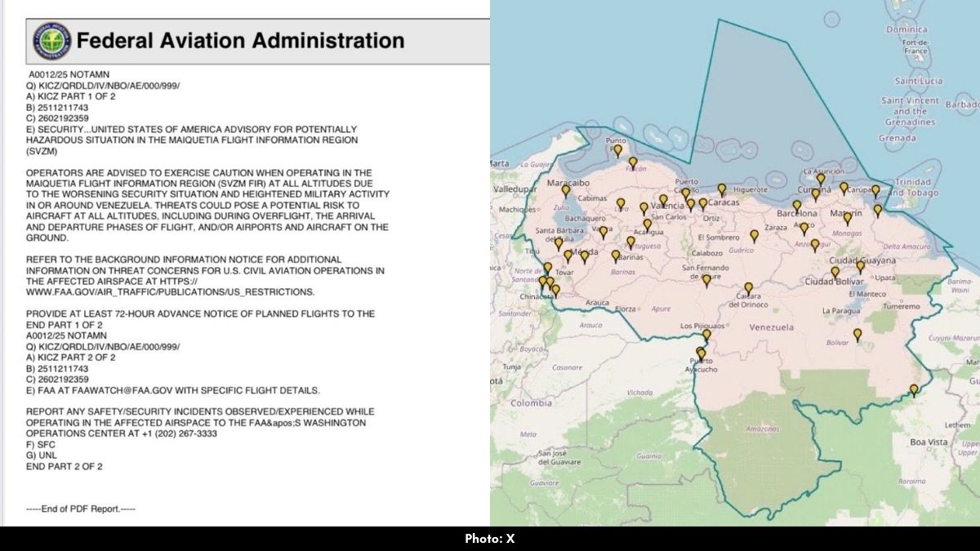Click the pin near Los Pijiguaos
Image resolution: width=980 pixels, height=551 pixels.
tap(706, 335)
